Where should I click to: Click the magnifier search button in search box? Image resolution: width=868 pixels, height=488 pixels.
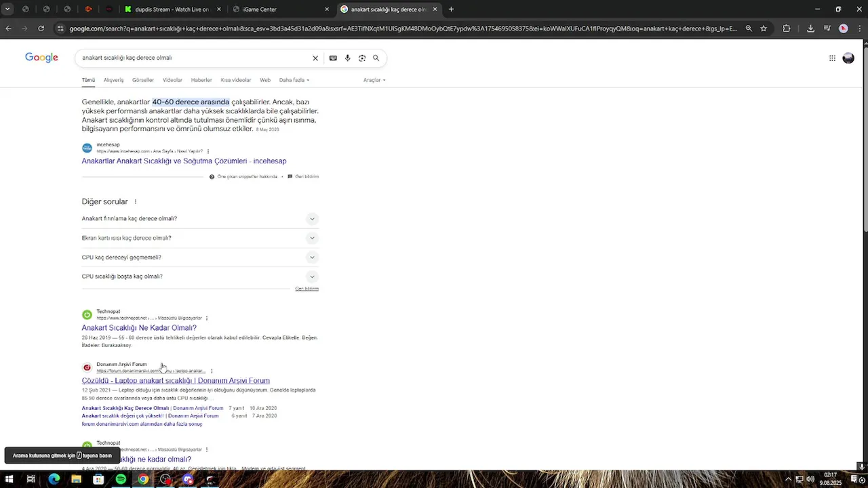click(376, 58)
